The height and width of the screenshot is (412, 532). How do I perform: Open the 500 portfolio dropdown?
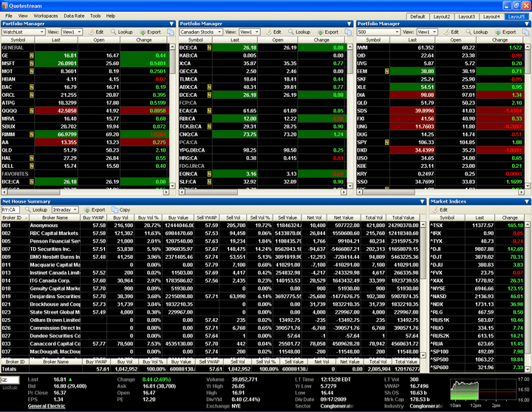point(398,32)
